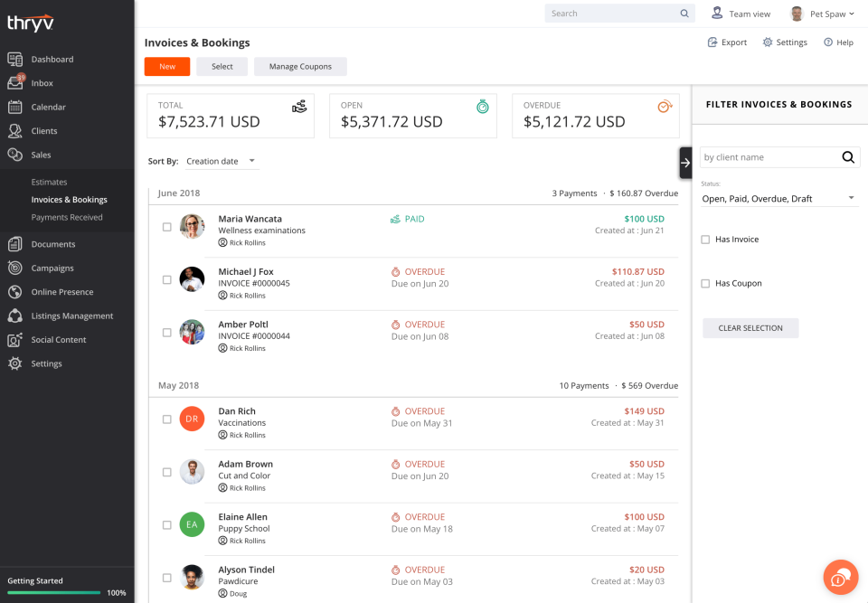Click the TOTAL card money icon
Image resolution: width=868 pixels, height=603 pixels.
coord(299,107)
